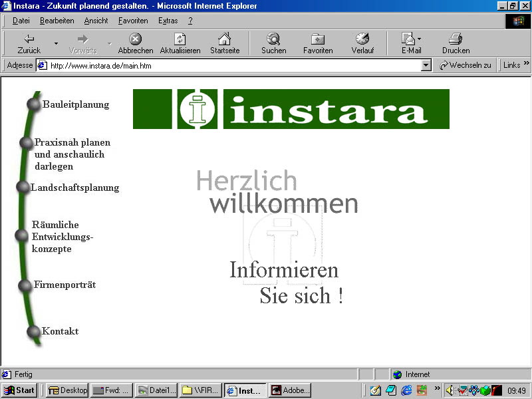Open the Firmenporträt link

pos(65,285)
